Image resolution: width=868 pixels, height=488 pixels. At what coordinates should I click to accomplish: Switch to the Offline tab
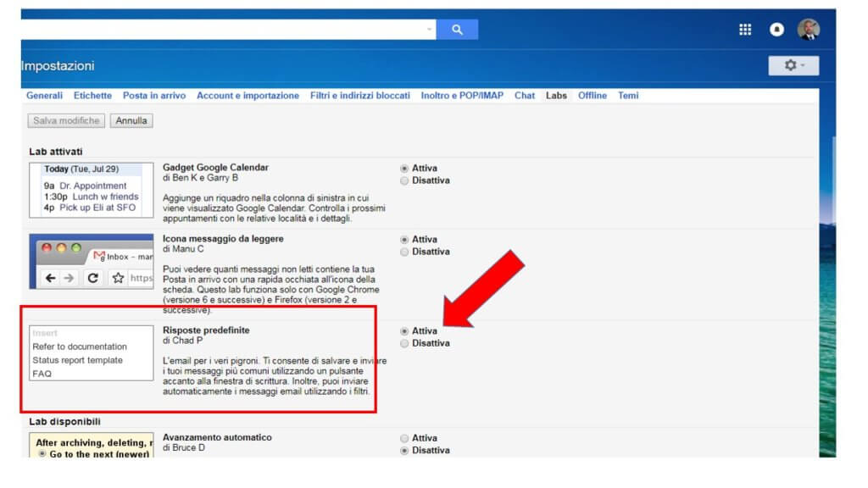tap(593, 95)
